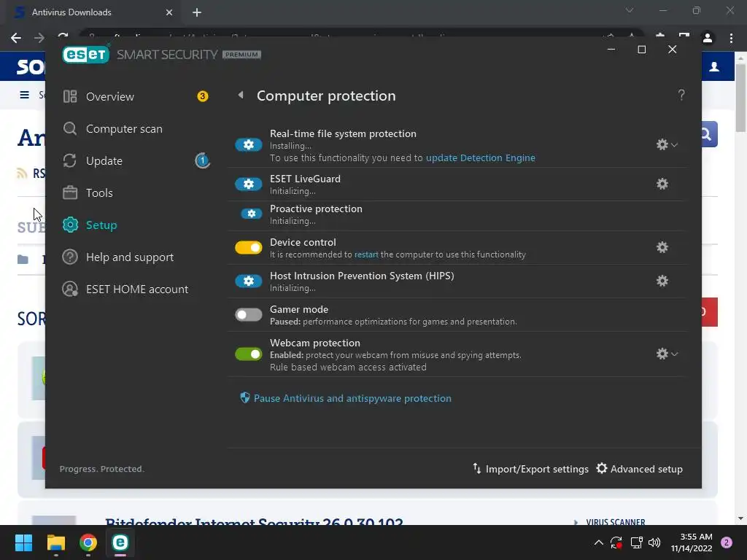Click the website user account icon
This screenshot has height=560, width=747.
(713, 66)
